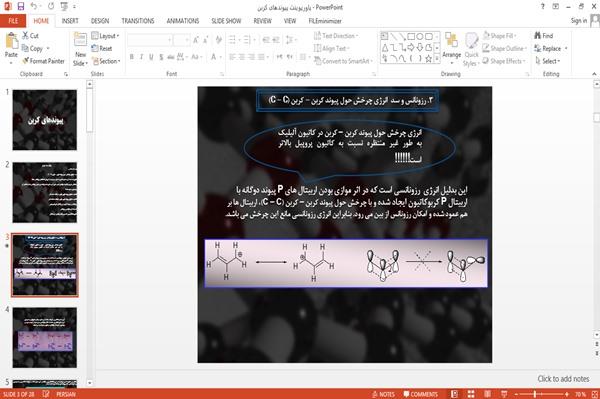Screen dimensions: 600x399
Task: Select the star shape in shapes gallery
Action: coord(429,59)
